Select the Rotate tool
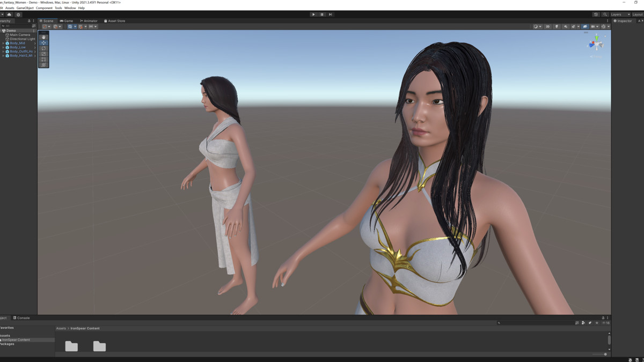Viewport: 644px width, 362px height. click(x=43, y=48)
